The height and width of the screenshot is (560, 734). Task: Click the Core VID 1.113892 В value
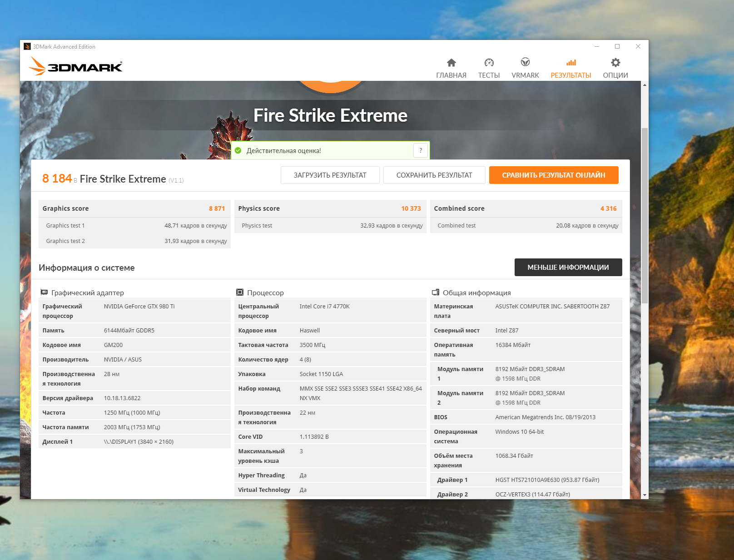pos(314,437)
